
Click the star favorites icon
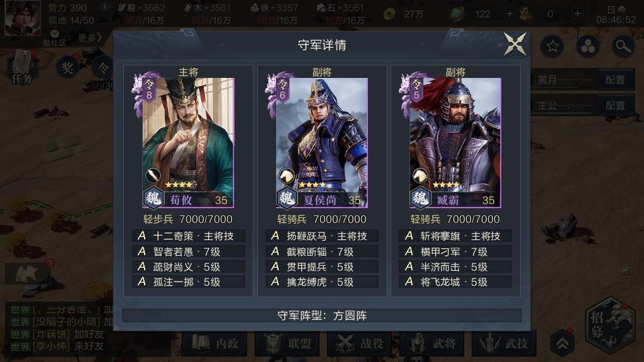552,47
